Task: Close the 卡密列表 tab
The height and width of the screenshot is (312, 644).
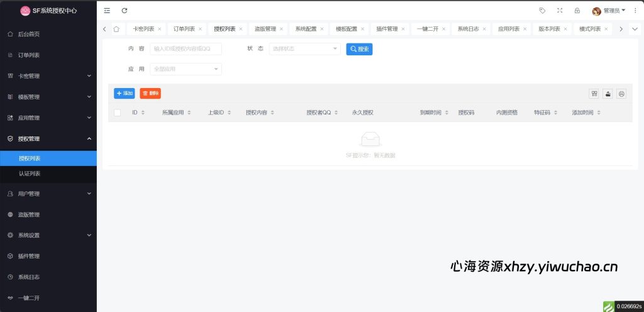Action: point(159,29)
